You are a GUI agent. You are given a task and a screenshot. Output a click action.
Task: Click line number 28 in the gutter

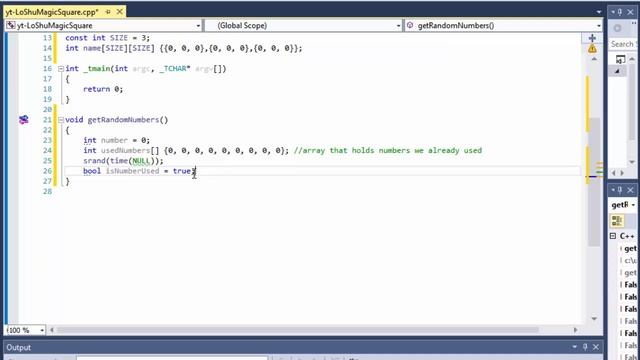[47, 191]
